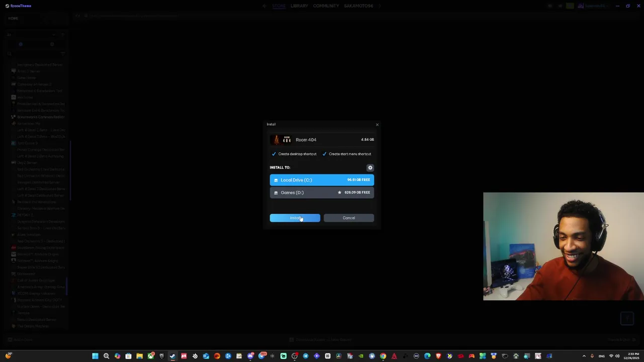The image size is (644, 362).
Task: Open File Explorer from the taskbar
Action: coord(139,356)
